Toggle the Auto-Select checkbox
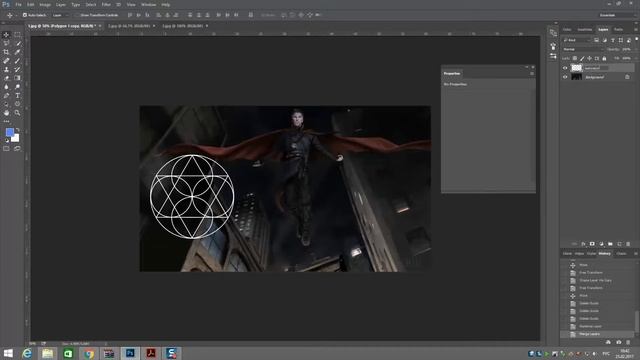 coord(25,15)
